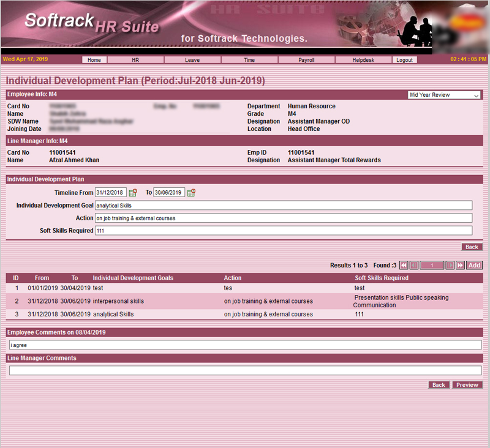490x448 pixels.
Task: Go to next page of results
Action: 450,265
